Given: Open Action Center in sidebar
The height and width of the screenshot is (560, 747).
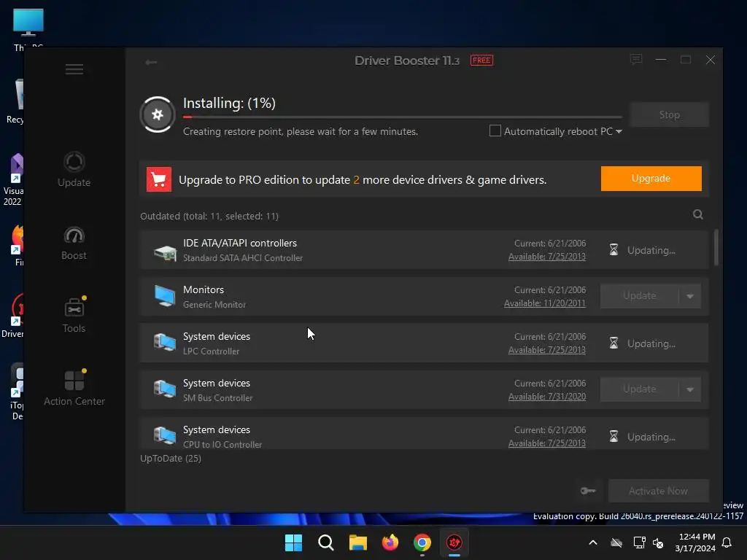Looking at the screenshot, I should (x=74, y=388).
